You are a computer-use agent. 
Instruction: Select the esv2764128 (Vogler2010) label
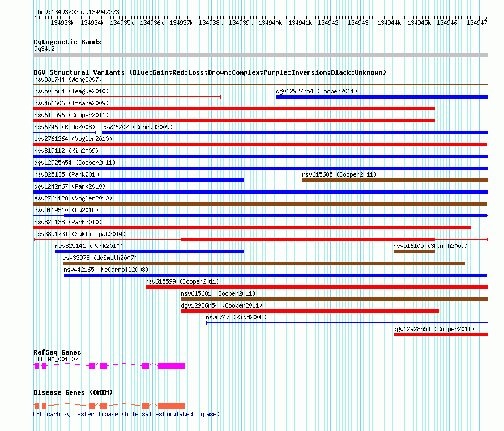pyautogui.click(x=73, y=198)
